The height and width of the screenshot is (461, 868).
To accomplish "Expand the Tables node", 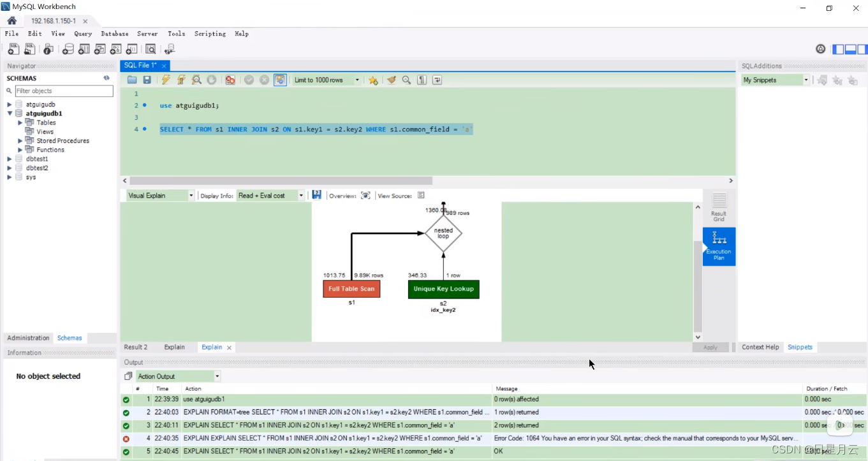I will tap(20, 122).
